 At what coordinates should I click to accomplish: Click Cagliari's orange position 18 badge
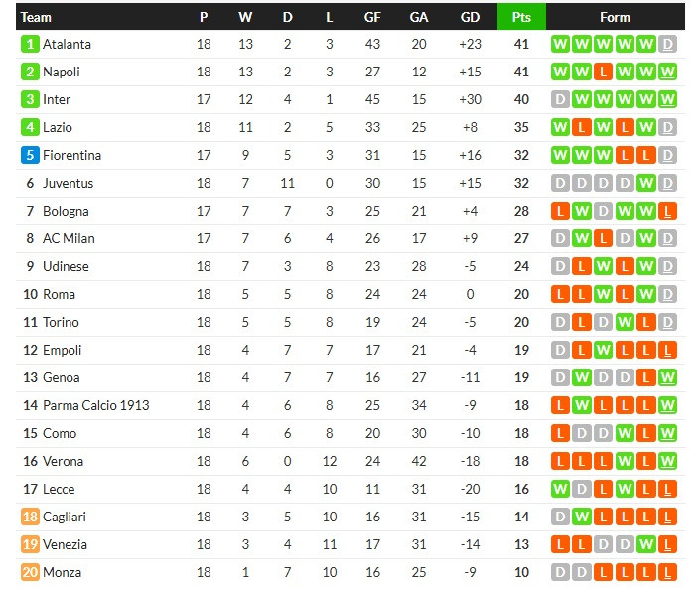tap(30, 517)
